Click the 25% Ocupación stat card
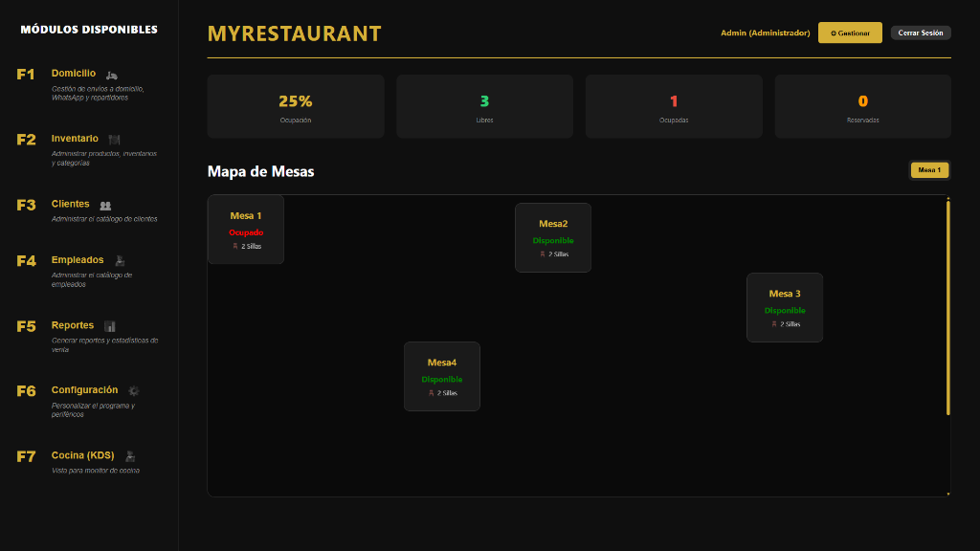The height and width of the screenshot is (551, 980). 294,105
